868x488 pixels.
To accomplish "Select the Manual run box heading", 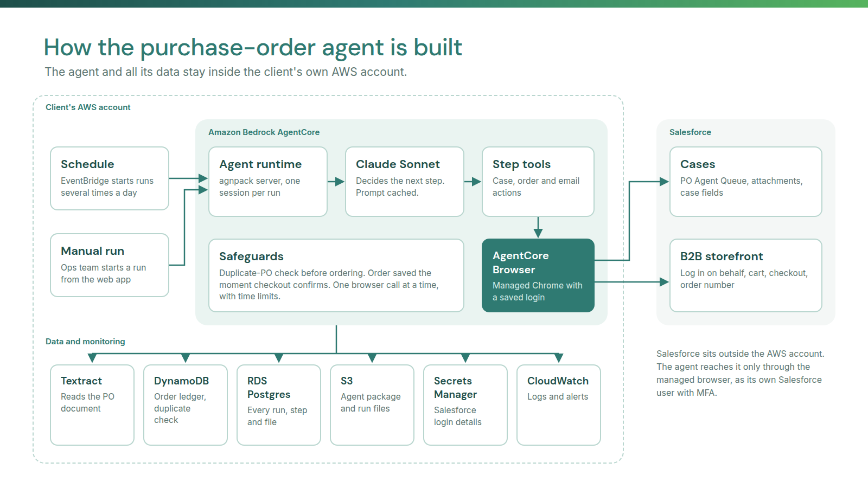I will (92, 251).
